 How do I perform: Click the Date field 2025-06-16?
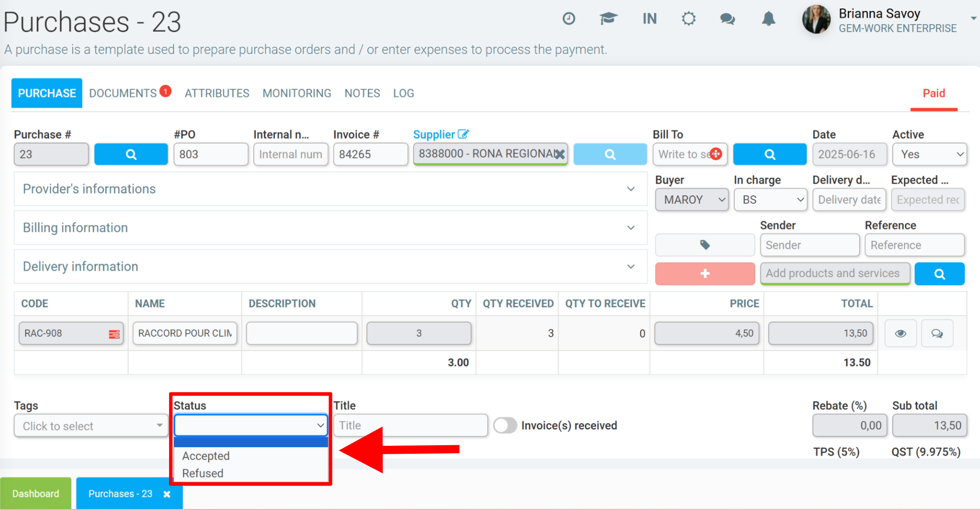pyautogui.click(x=850, y=154)
